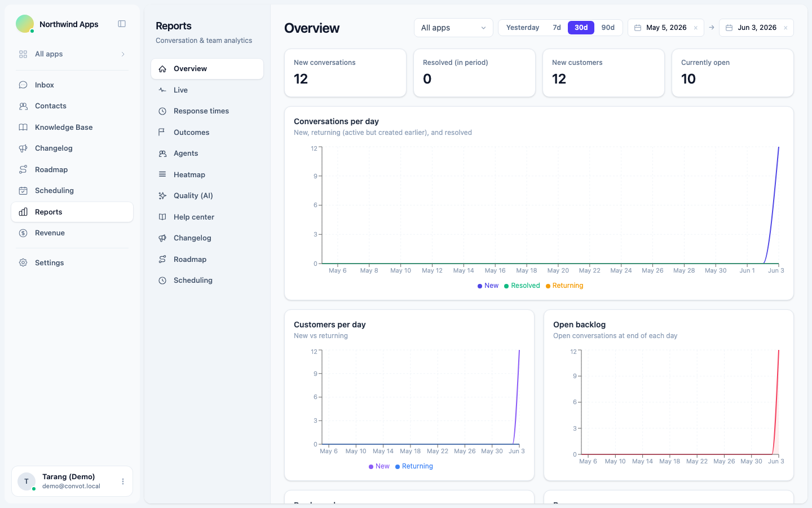The width and height of the screenshot is (812, 508).
Task: Click the Contacts people icon
Action: pos(23,106)
